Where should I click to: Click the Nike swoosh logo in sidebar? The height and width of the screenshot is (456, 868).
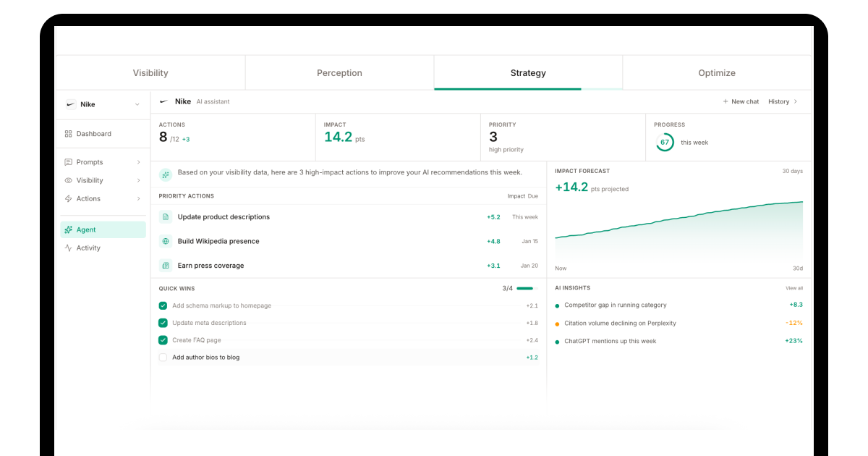coord(70,104)
